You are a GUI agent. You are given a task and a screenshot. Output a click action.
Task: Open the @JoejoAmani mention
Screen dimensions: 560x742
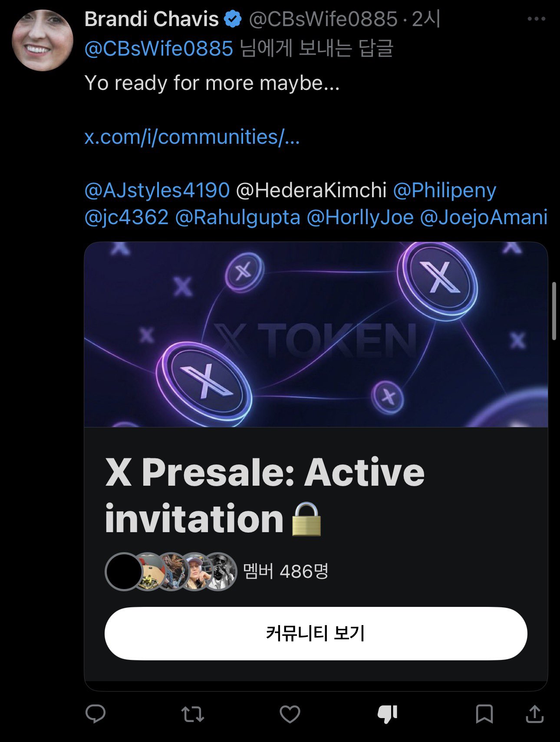[x=484, y=217]
